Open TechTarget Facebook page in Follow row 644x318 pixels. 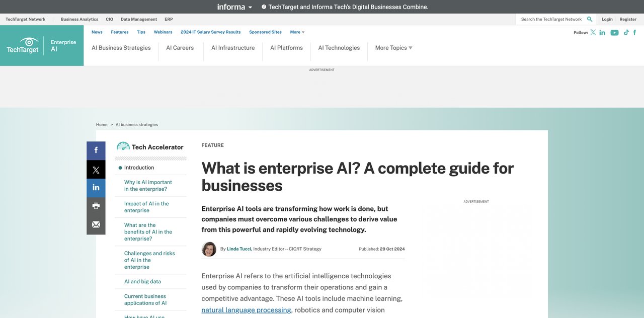[635, 32]
